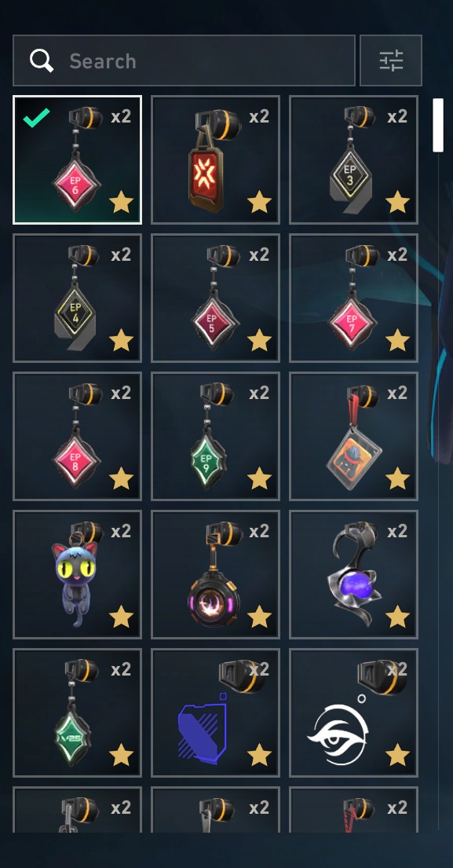The image size is (453, 868).
Task: Toggle favorite star on blue cat buddy
Action: point(121,617)
